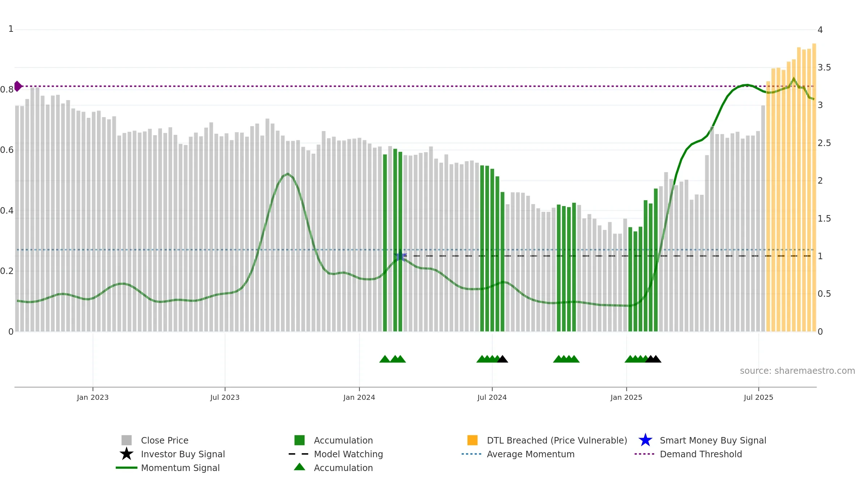Click the Close Price legend label
Viewport: 868px width, 488px height.
point(165,440)
